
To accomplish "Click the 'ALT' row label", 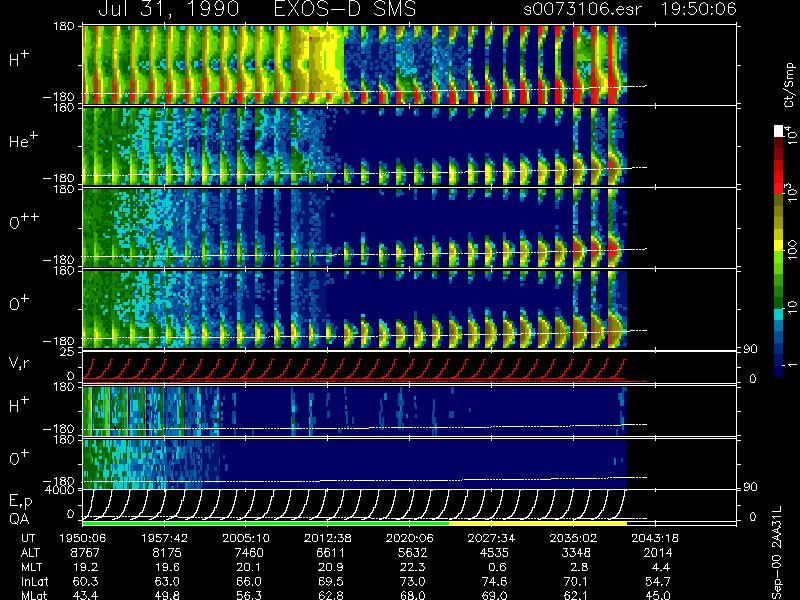I will click(x=30, y=553).
